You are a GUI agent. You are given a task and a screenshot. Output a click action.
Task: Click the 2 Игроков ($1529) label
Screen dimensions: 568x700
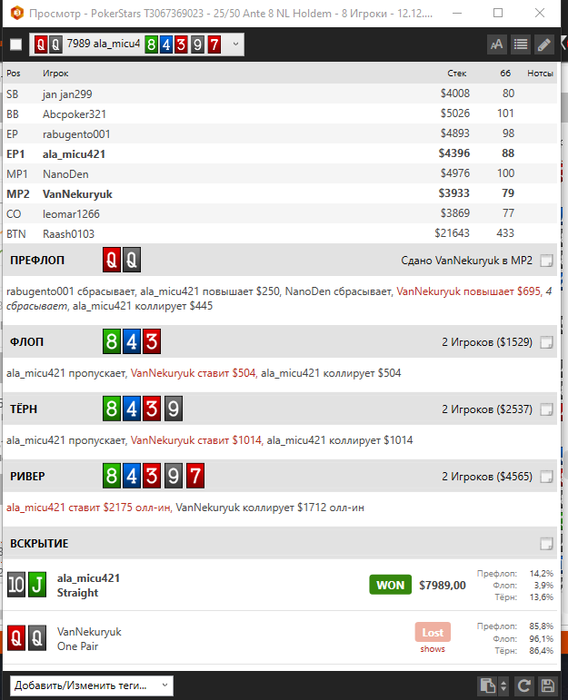coord(487,342)
